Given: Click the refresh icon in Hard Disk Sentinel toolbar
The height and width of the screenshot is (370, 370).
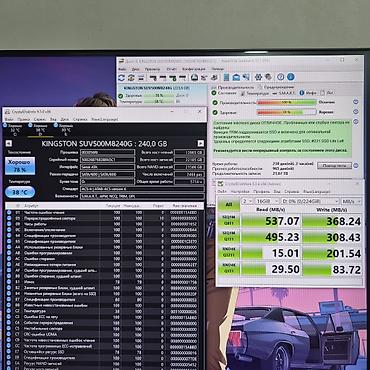Looking at the screenshot, I should [122, 78].
